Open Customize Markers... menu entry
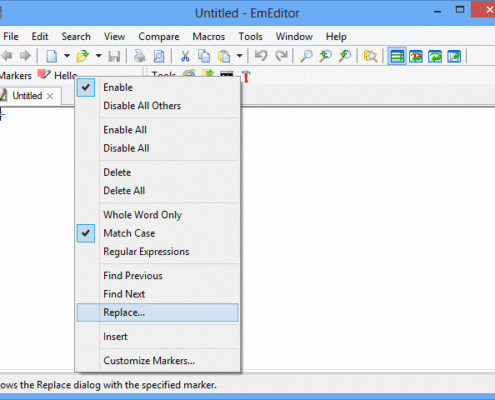Screen dimensions: 495x400 pos(157,361)
